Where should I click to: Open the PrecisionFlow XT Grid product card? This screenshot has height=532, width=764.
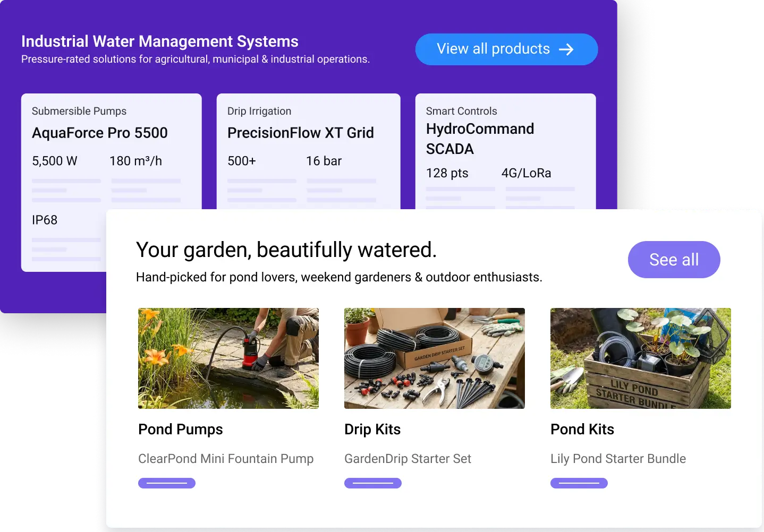coord(301,133)
